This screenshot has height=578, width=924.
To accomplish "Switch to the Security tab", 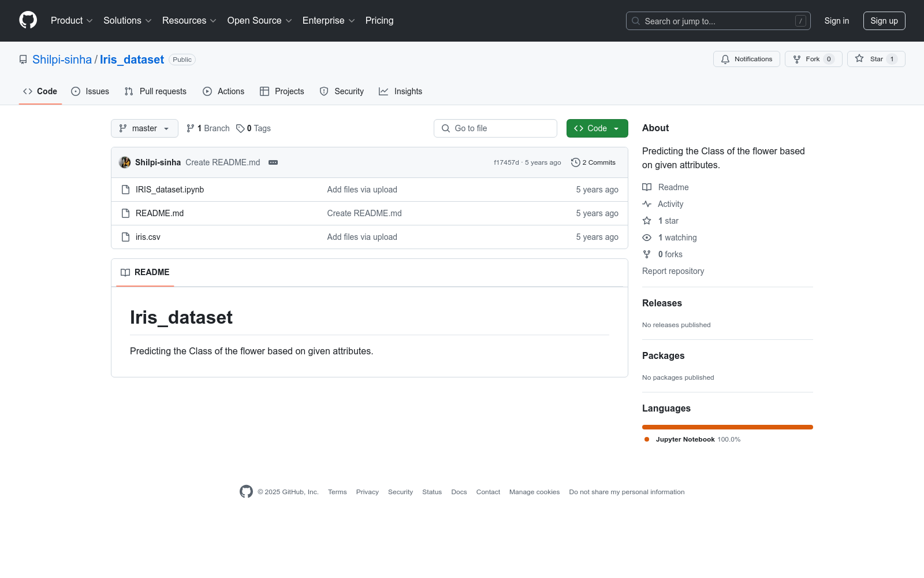I will coord(342,91).
